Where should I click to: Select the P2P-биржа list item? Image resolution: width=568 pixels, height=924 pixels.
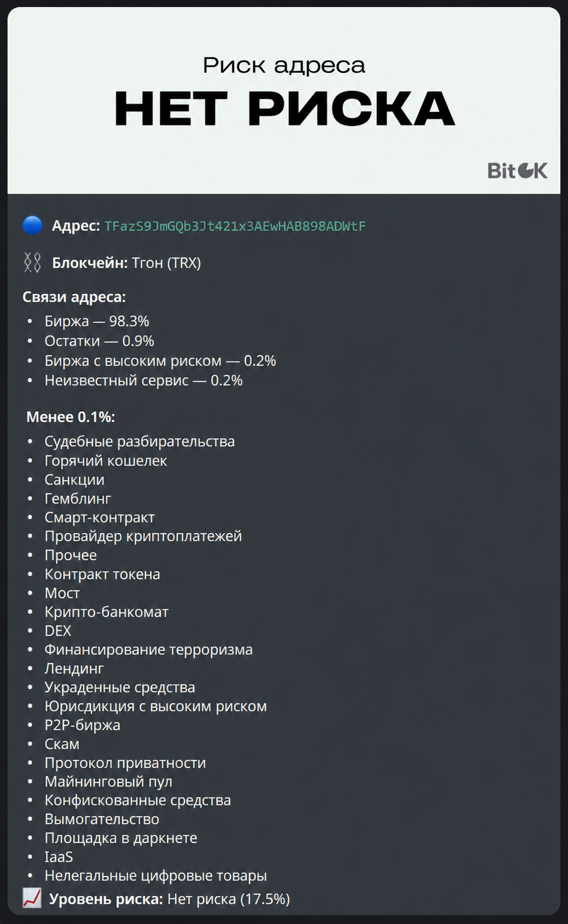click(x=82, y=725)
